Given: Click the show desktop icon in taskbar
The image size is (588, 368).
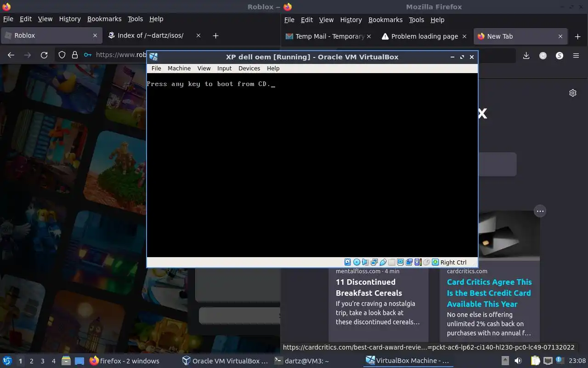Looking at the screenshot, I should pos(79,361).
